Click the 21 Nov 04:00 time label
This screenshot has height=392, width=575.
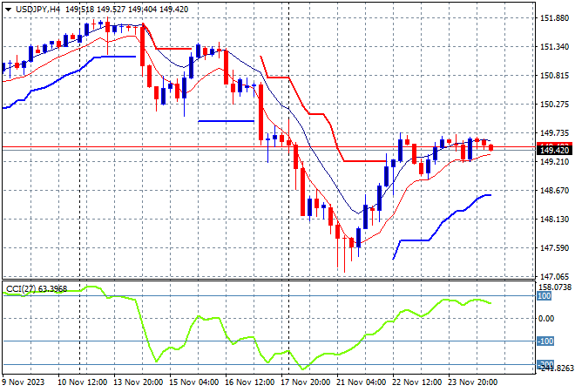pos(362,382)
